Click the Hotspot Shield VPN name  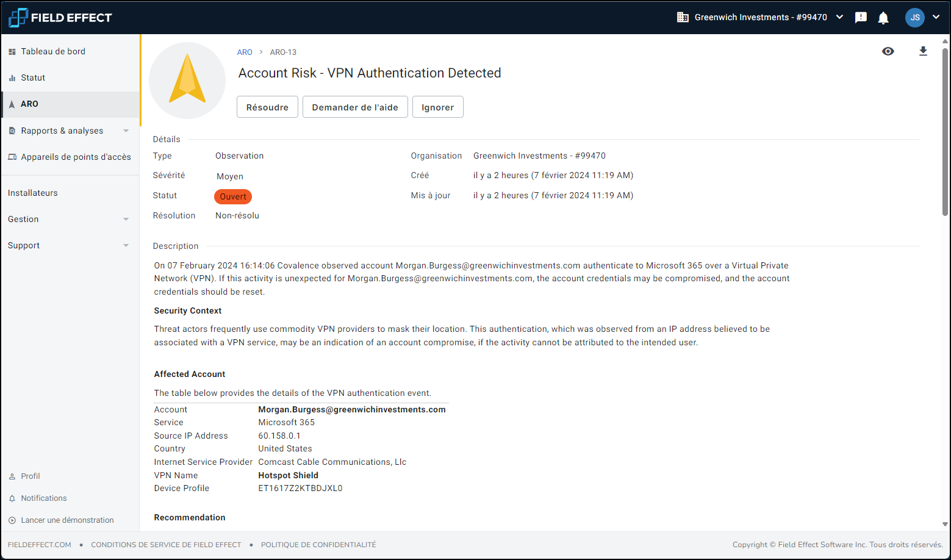point(289,475)
